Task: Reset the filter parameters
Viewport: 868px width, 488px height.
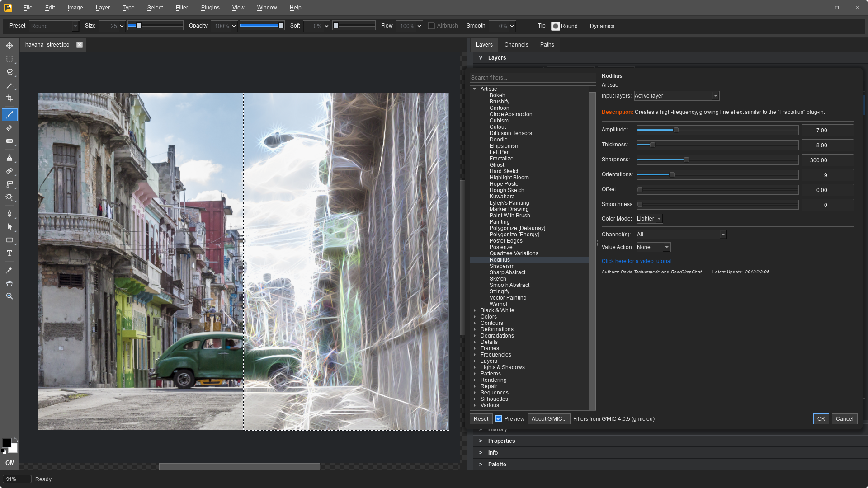Action: pos(481,419)
